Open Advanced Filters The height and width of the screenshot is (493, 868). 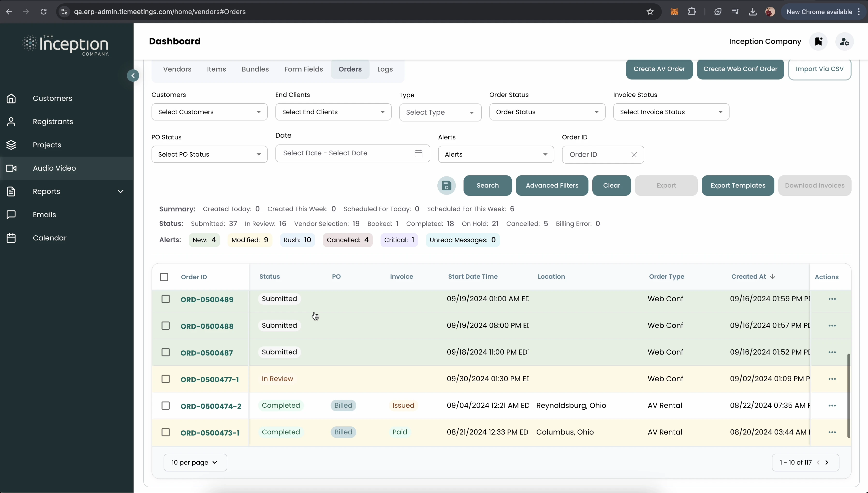(x=552, y=186)
